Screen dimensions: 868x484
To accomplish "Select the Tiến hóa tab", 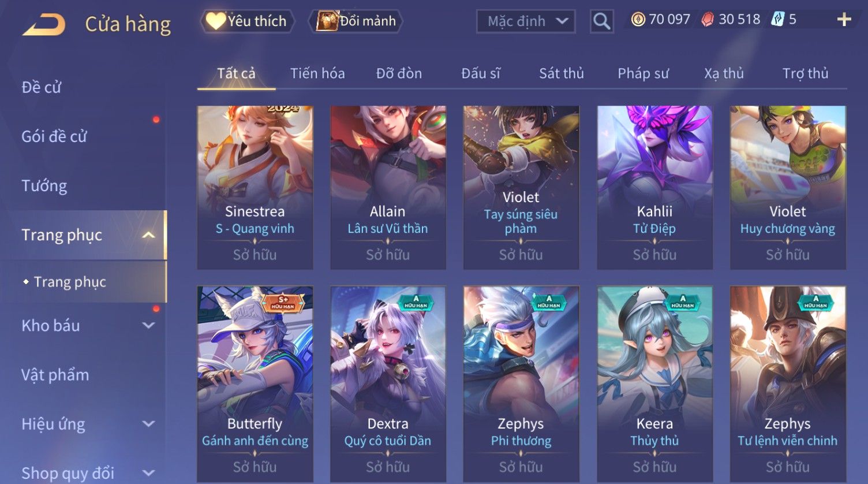I will (317, 73).
